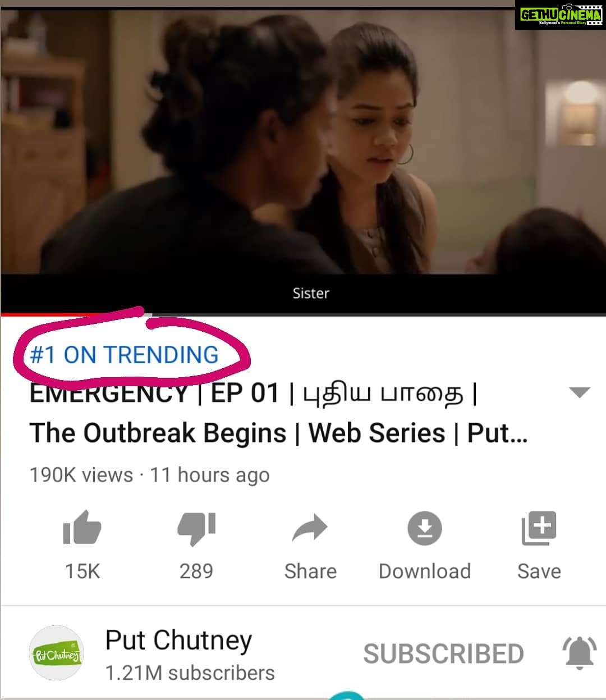Like the video with thumbs up icon
Viewport: 606px width, 700px height.
[x=82, y=528]
